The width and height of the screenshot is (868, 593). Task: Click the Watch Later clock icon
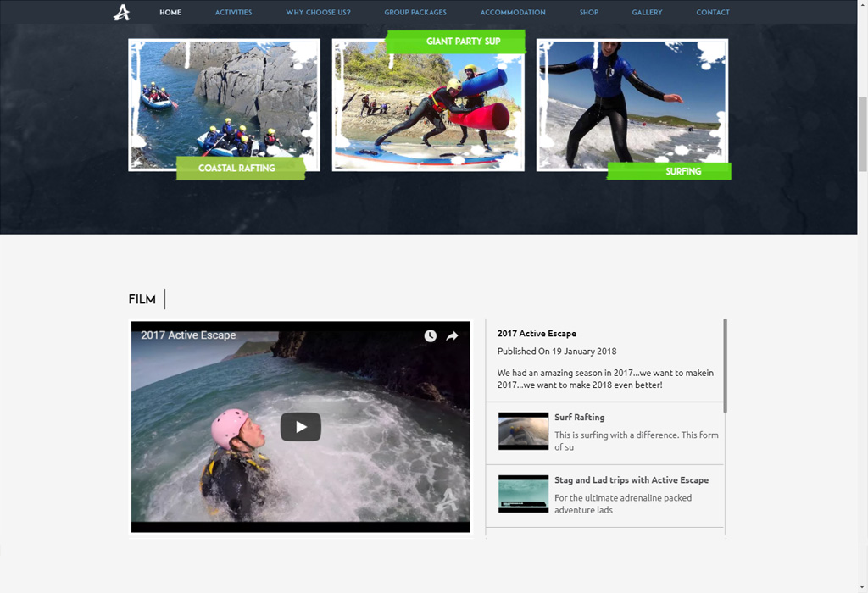click(430, 335)
